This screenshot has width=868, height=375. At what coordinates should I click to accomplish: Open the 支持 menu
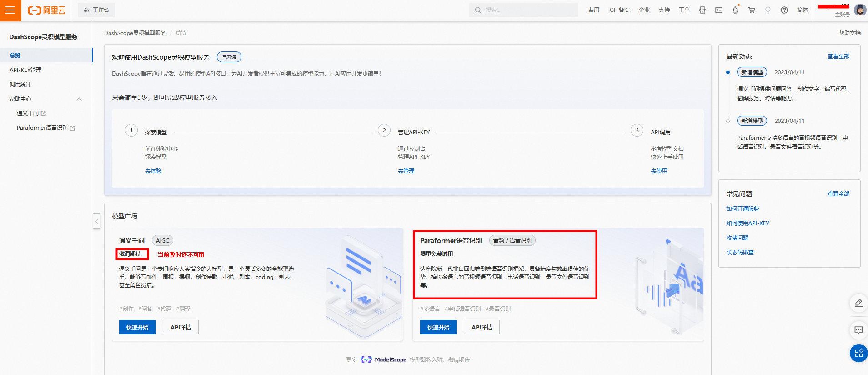coord(664,10)
